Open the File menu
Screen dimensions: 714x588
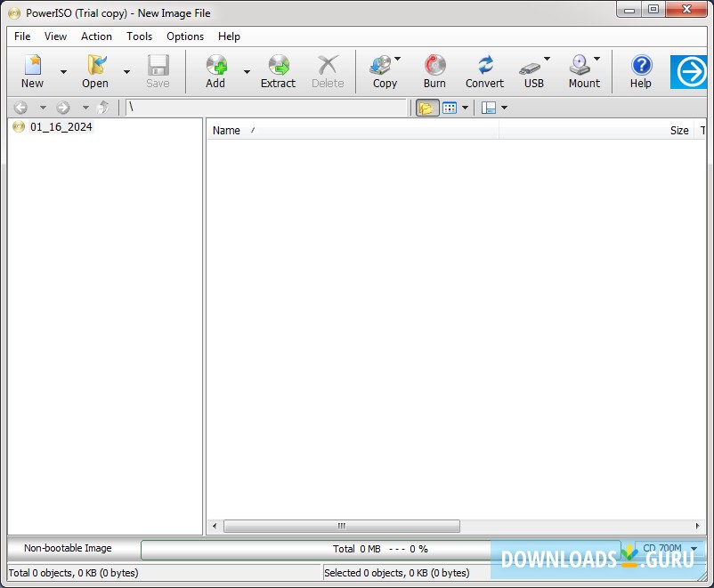(22, 36)
